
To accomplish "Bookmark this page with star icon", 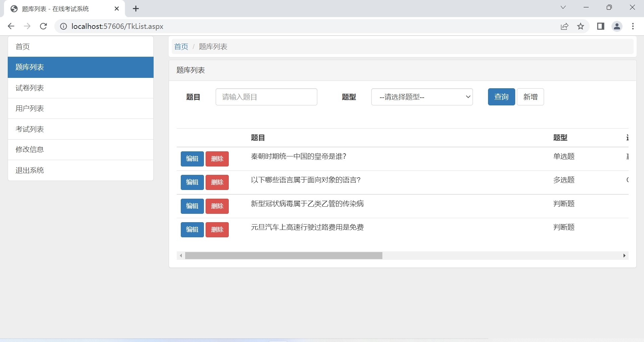I will 581,26.
